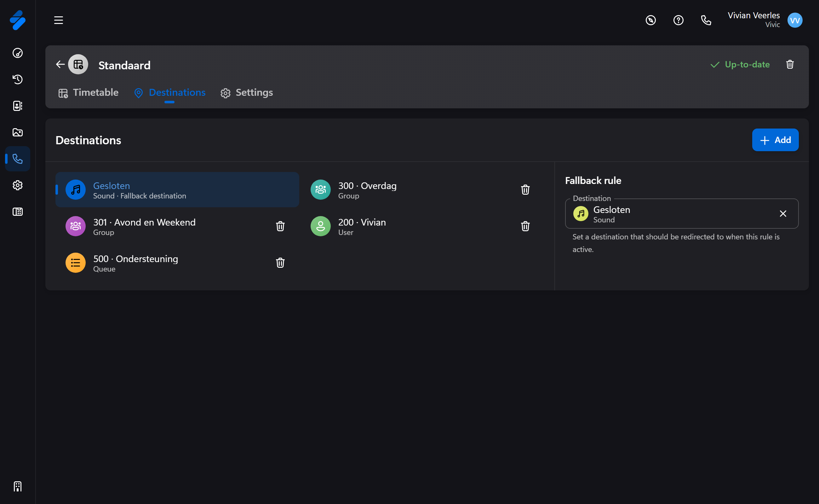This screenshot has width=819, height=504.
Task: Delete the Standaard rule via trash icon
Action: pyautogui.click(x=790, y=64)
